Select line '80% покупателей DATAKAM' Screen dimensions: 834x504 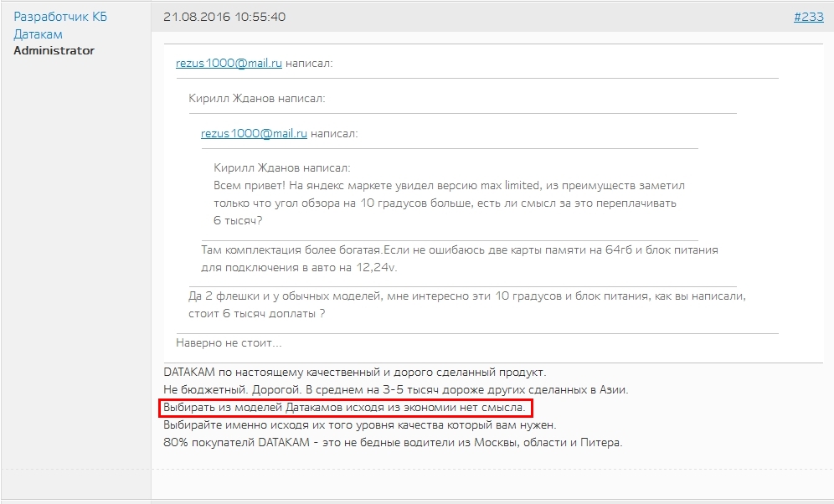(x=393, y=442)
